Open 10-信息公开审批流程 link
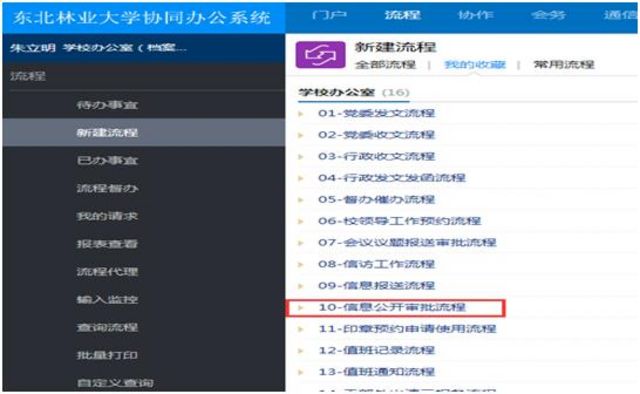640x394 pixels. point(392,307)
